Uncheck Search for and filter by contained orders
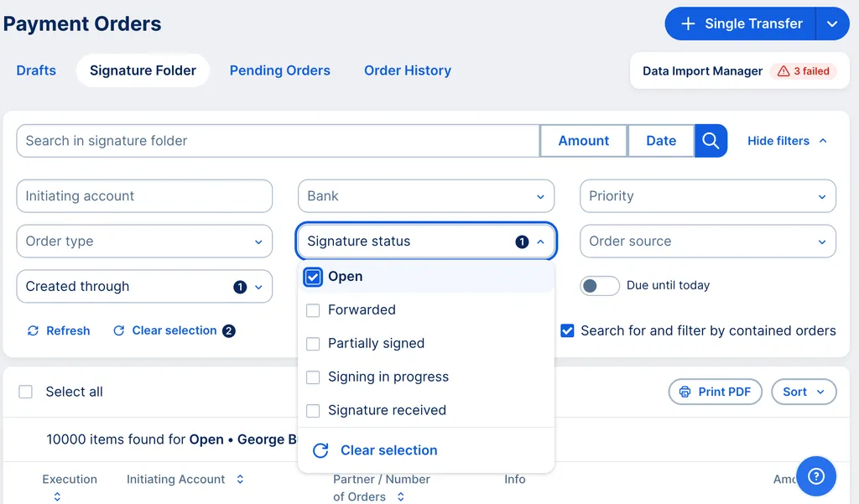859x504 pixels. 567,330
